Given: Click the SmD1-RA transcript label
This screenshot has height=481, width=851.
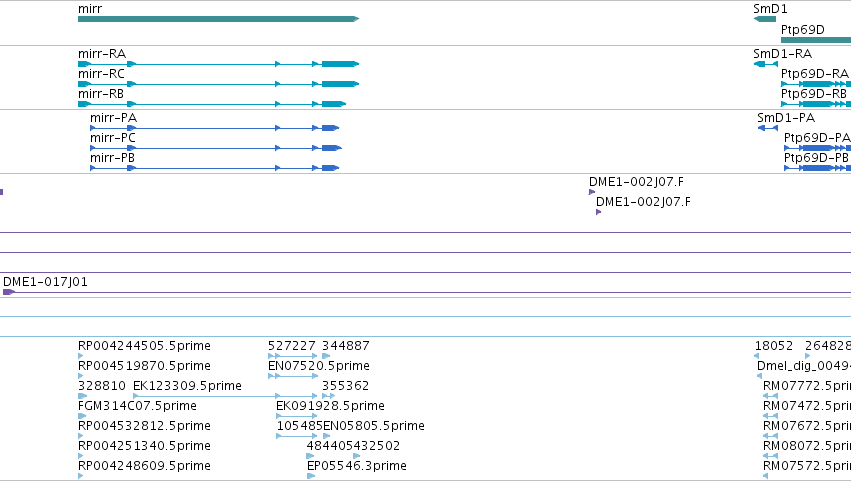Looking at the screenshot, I should (x=783, y=54).
